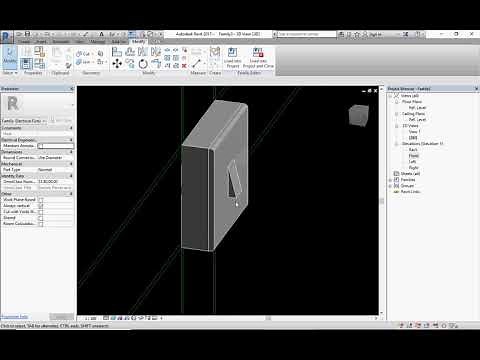Toggle Work Plane-Based checkbox

41,200
